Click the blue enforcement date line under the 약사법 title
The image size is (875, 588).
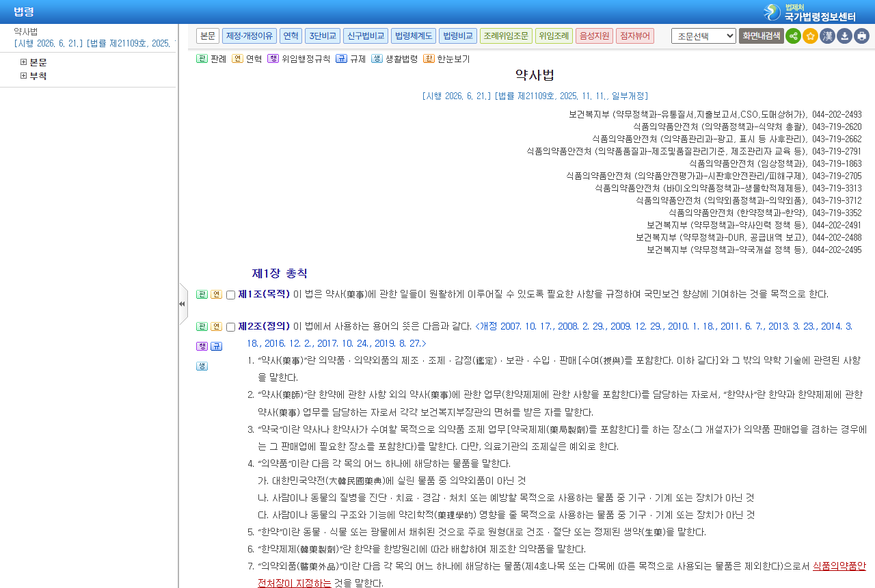click(535, 96)
